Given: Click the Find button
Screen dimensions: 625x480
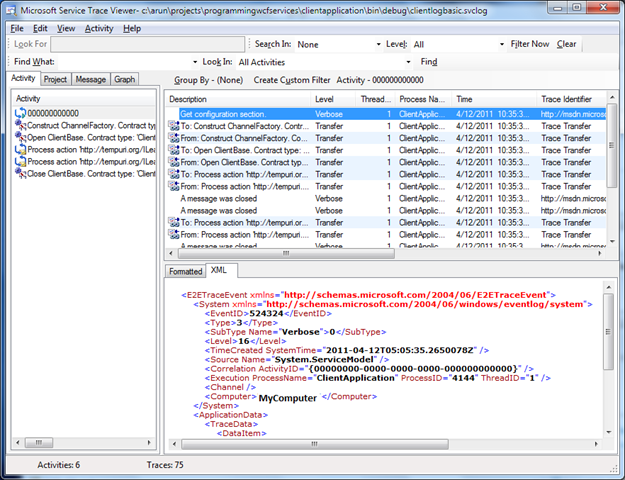Looking at the screenshot, I should click(429, 62).
